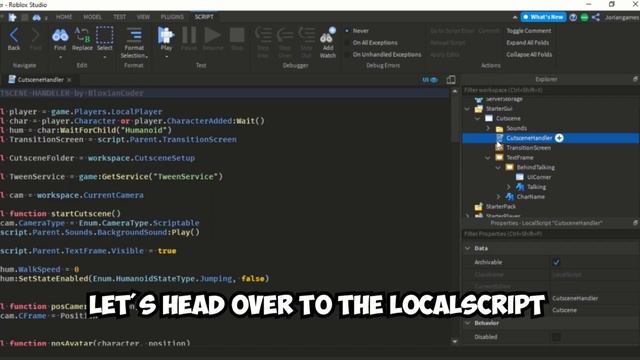
Task: Start Play test mode
Action: point(165,35)
